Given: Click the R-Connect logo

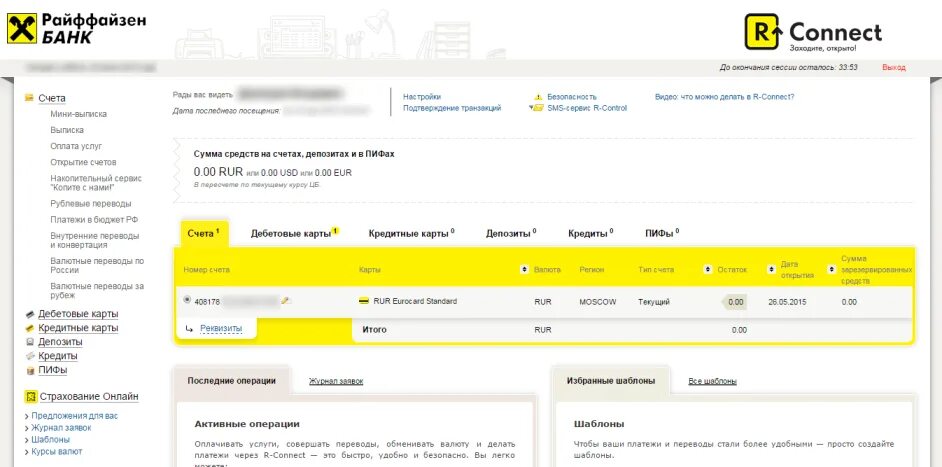Looking at the screenshot, I should click(813, 32).
